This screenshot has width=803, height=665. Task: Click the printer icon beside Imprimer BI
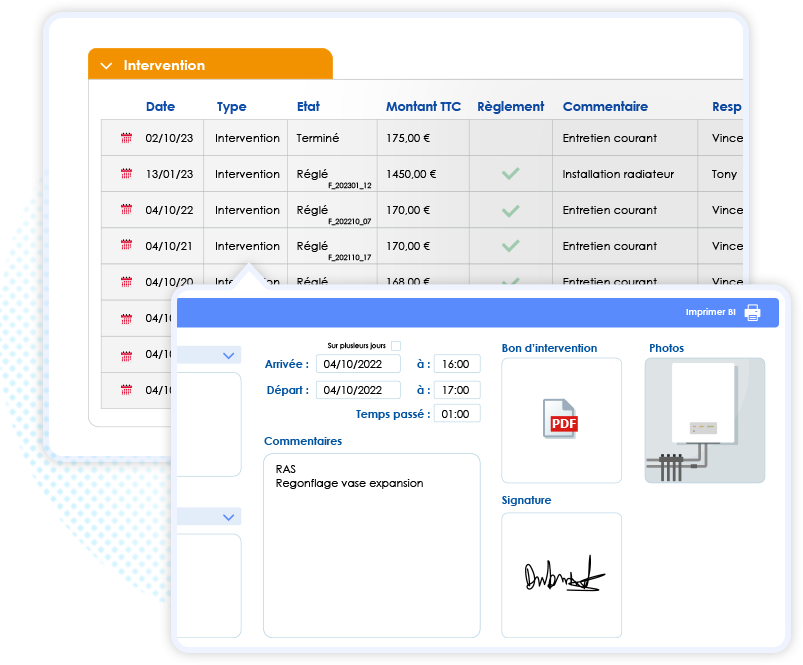[x=752, y=312]
